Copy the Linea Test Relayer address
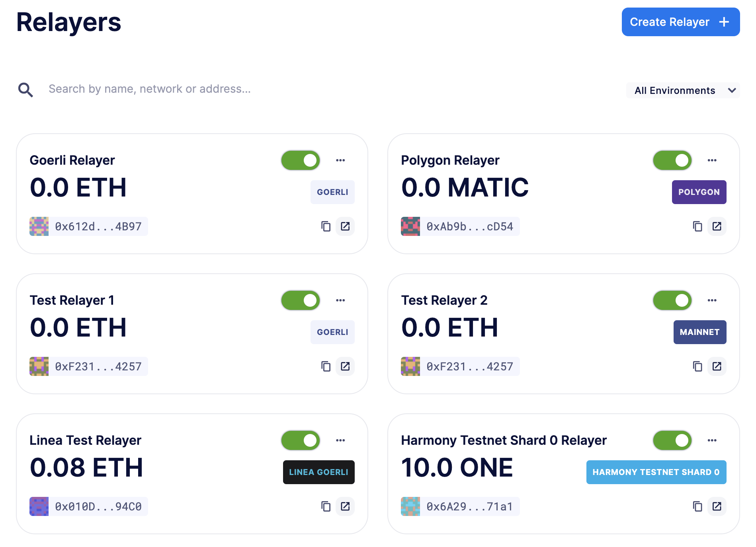This screenshot has width=756, height=547. (x=326, y=506)
